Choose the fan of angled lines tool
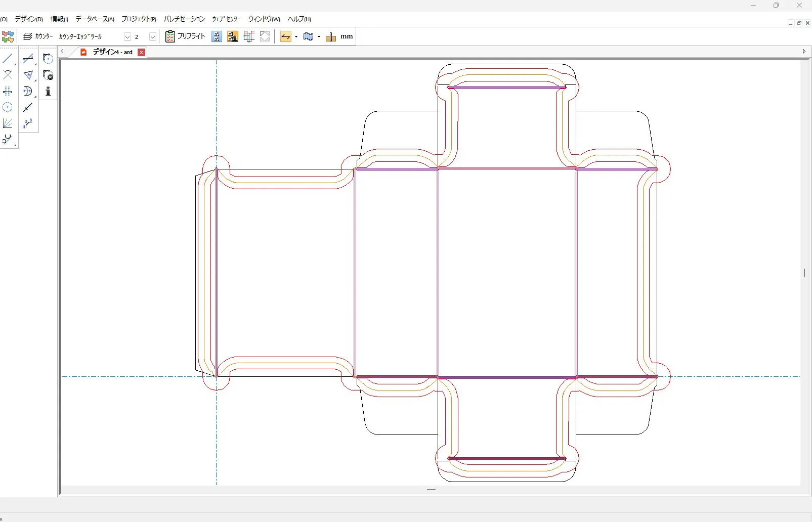 pos(7,123)
